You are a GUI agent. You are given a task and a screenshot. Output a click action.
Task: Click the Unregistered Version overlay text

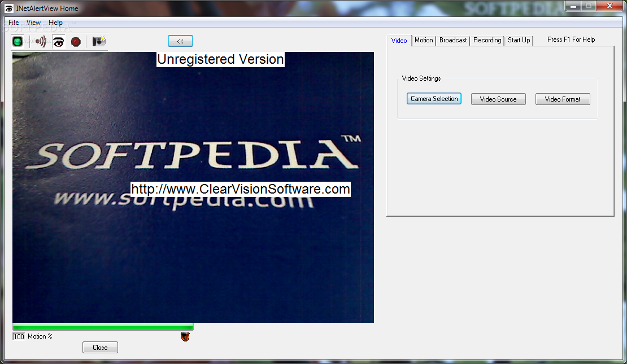[x=220, y=59]
